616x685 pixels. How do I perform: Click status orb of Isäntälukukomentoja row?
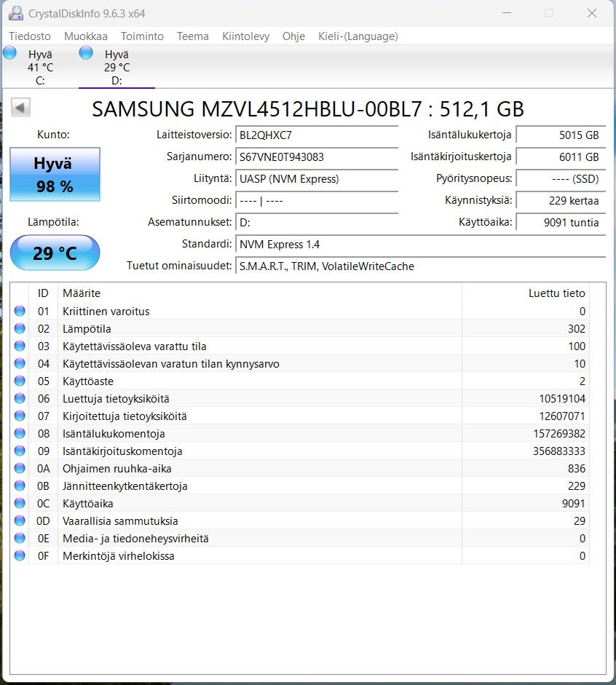(20, 433)
